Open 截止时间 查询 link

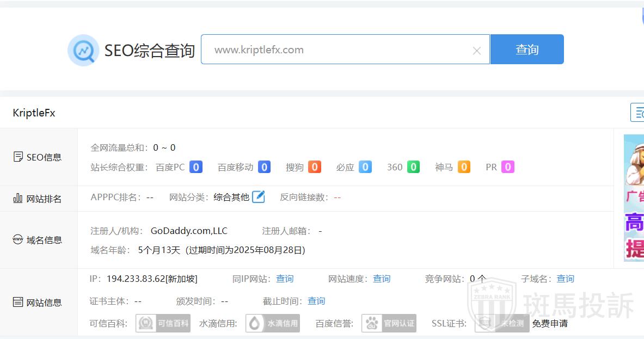click(316, 301)
